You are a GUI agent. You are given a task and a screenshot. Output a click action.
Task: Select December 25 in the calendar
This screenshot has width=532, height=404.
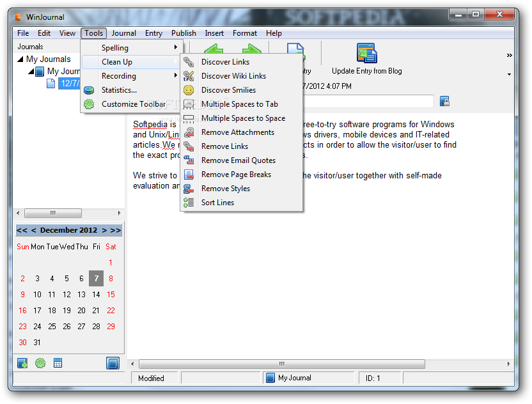pos(52,326)
